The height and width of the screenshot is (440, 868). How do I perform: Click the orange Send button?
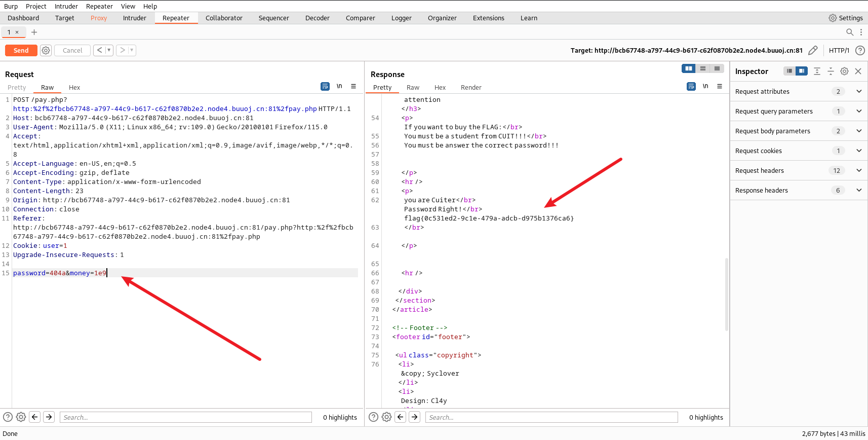coord(21,50)
